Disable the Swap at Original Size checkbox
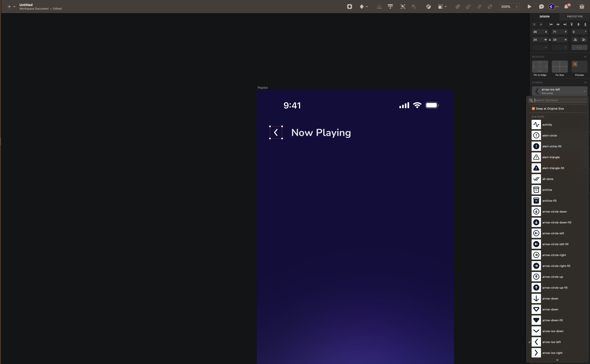This screenshot has width=590, height=364. pos(534,109)
